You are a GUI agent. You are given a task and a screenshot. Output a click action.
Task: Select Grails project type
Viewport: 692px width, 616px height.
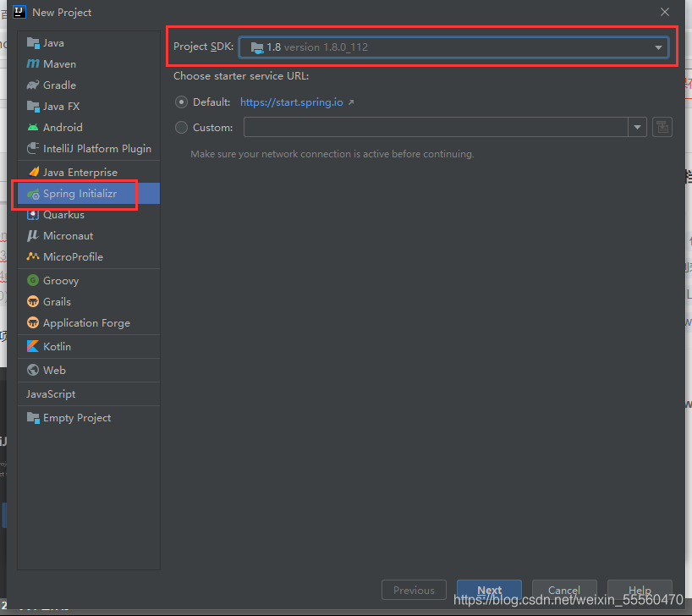click(x=89, y=301)
